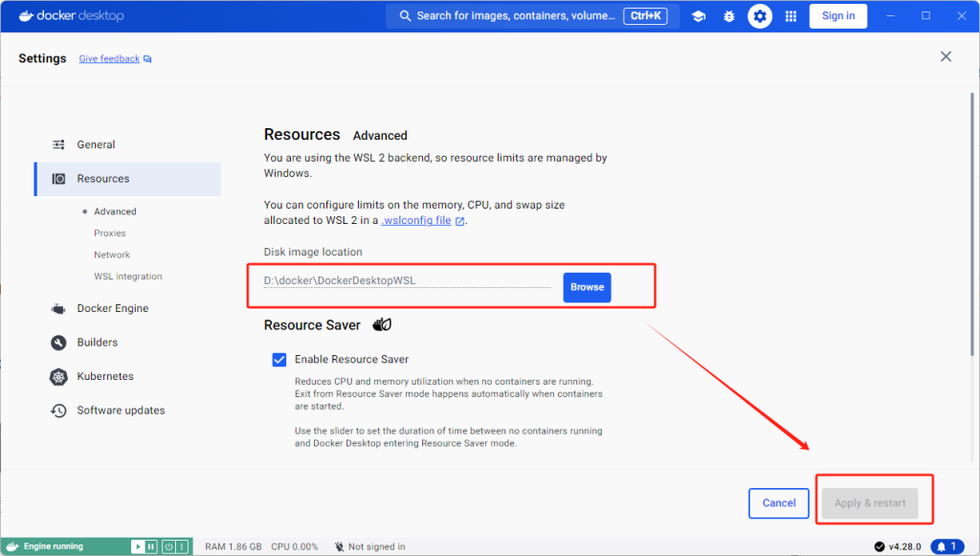Open Advanced under Resources
The image size is (980, 556).
[x=115, y=211]
